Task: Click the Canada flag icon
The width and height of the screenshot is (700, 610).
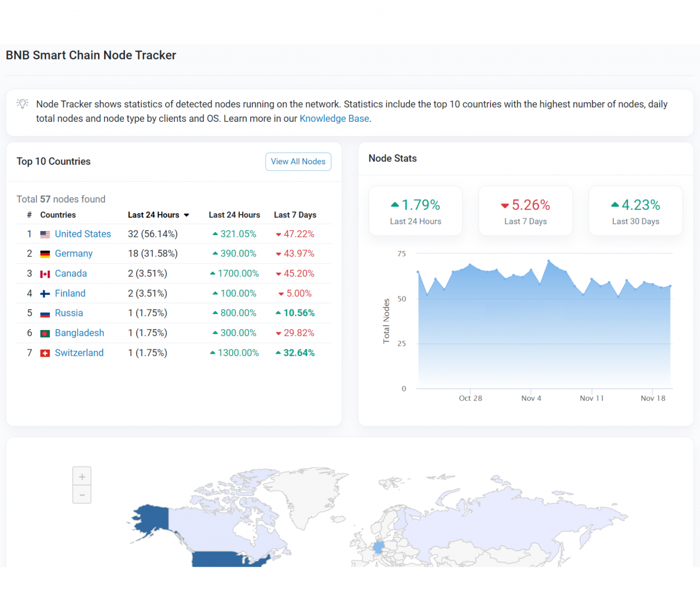Action: [x=45, y=273]
